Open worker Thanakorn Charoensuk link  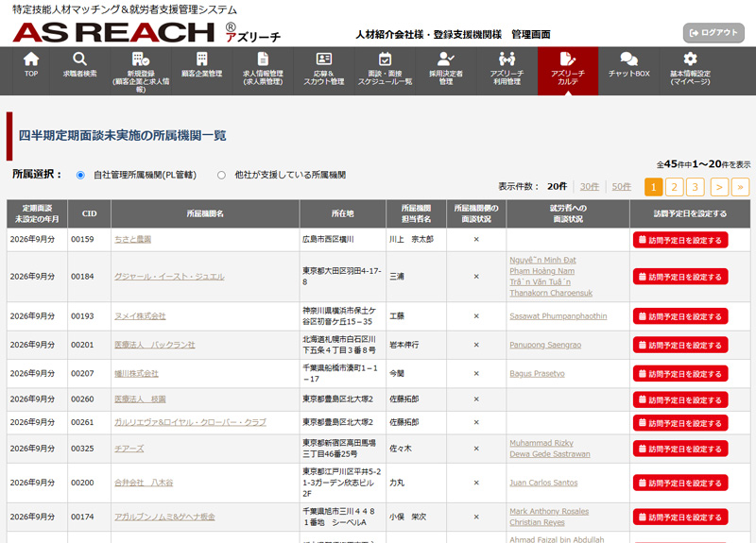click(x=551, y=293)
